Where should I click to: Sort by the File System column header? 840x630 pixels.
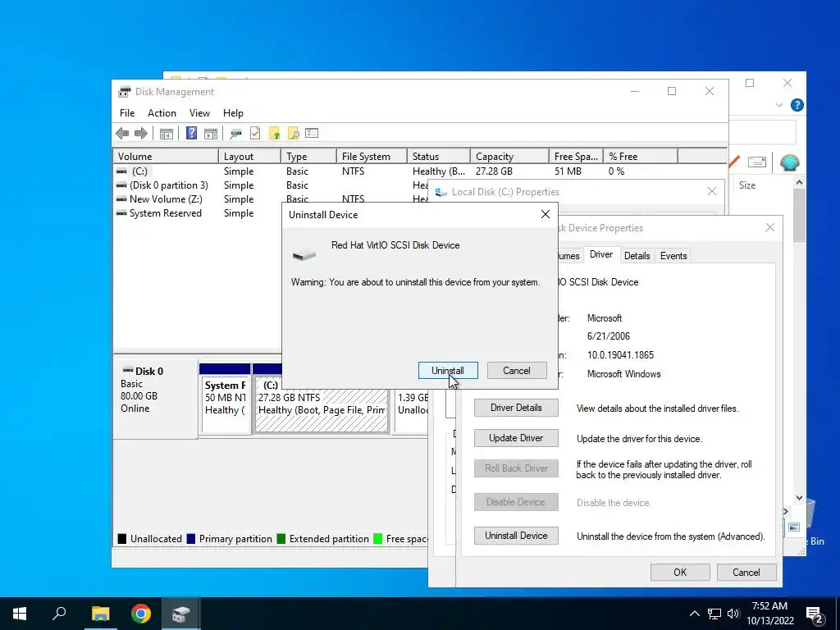tap(372, 157)
